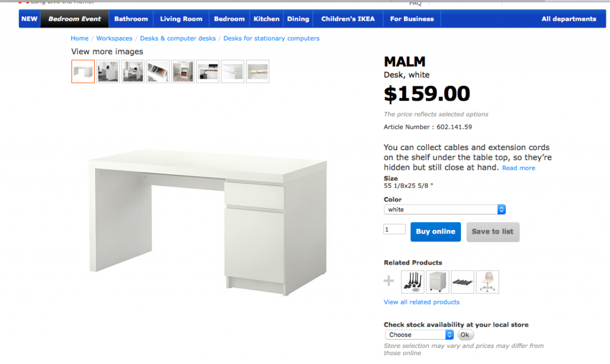Expand the Color dropdown showing white
The height and width of the screenshot is (364, 610).
[x=444, y=209]
